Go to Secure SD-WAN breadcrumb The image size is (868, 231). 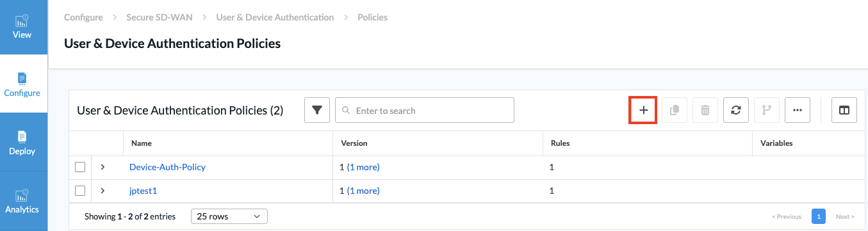(160, 17)
